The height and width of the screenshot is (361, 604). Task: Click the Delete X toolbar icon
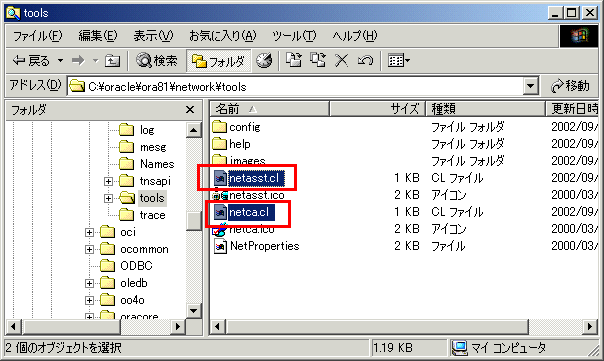(341, 60)
